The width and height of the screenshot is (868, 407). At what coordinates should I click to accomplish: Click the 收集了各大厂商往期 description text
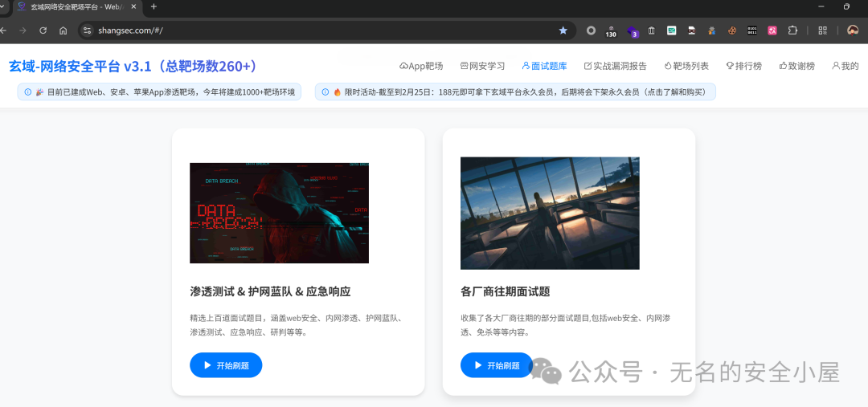point(566,325)
